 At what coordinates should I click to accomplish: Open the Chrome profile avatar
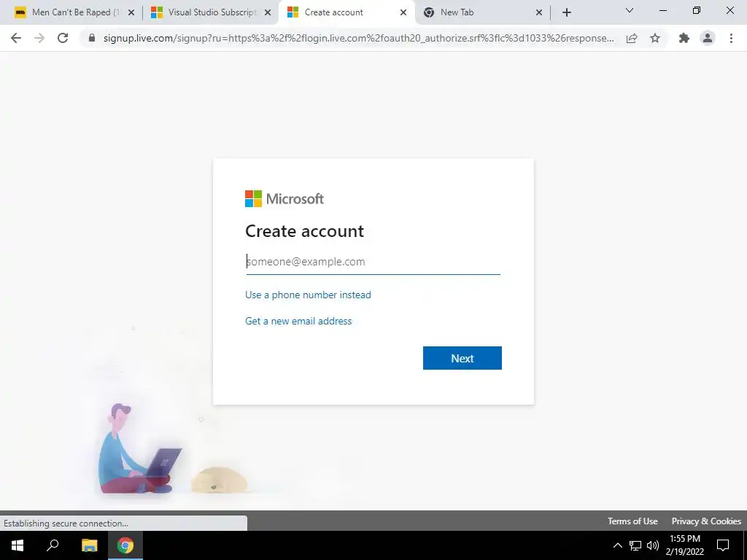[x=708, y=38]
